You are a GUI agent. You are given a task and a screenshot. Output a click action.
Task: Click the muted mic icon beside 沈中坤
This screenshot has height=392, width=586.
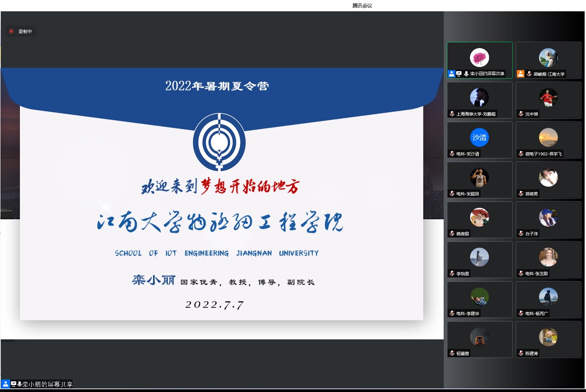tap(521, 114)
